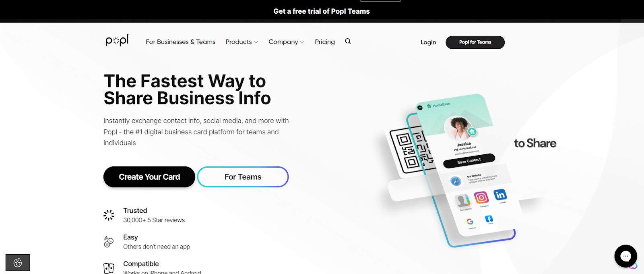
Task: Click Create Your Card button
Action: click(149, 177)
